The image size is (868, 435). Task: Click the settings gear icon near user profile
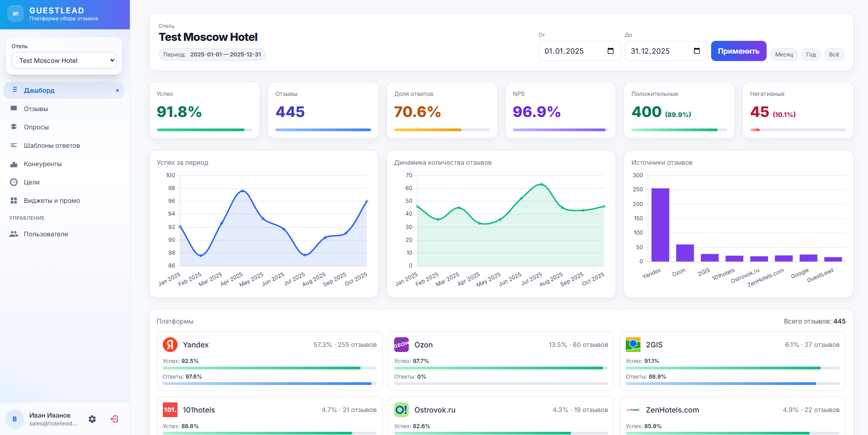point(92,419)
